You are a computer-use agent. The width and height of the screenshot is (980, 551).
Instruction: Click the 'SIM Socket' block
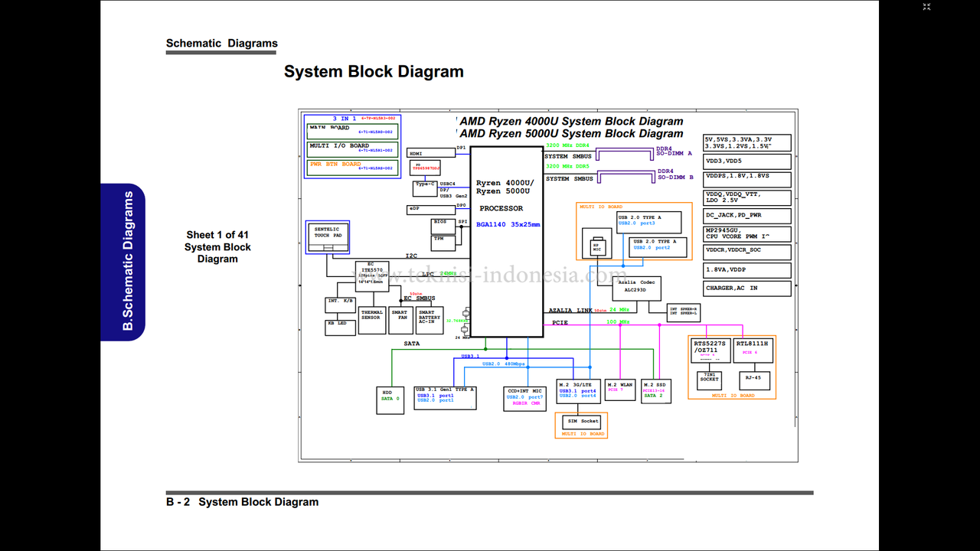click(583, 422)
